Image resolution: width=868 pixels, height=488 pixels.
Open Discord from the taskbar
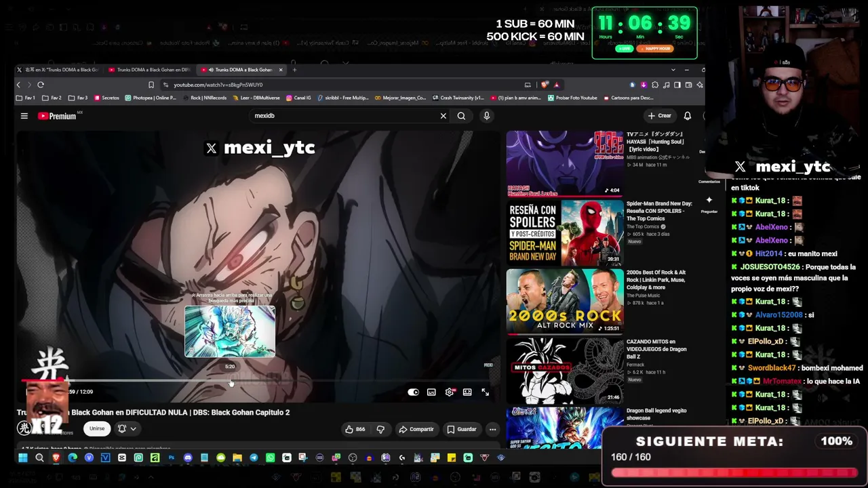(188, 458)
